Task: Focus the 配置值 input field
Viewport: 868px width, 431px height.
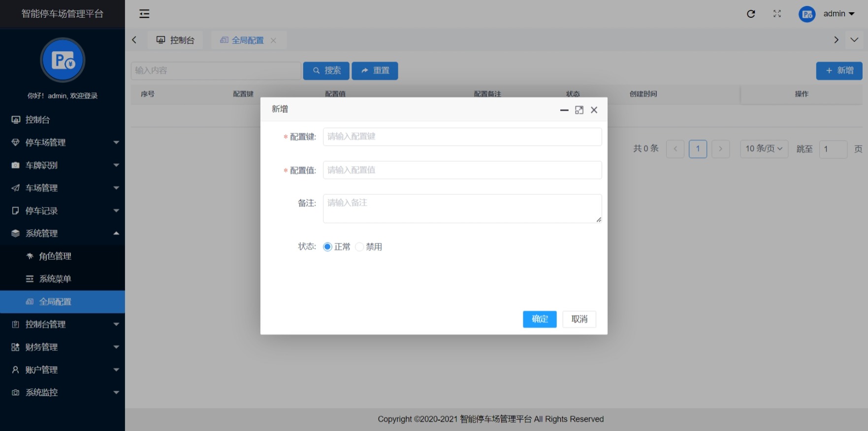Action: [462, 170]
